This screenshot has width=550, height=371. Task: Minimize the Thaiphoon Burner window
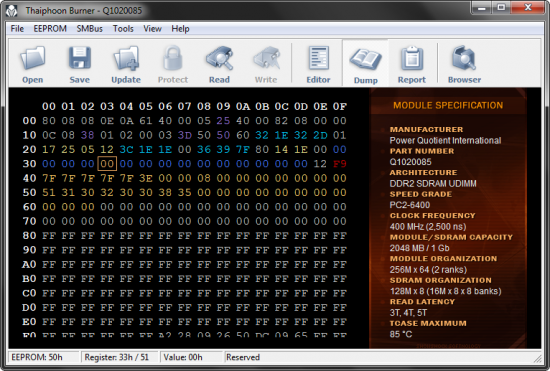[x=482, y=7]
